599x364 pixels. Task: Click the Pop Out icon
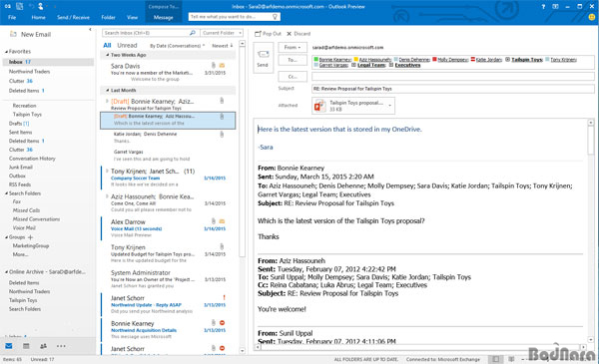tap(258, 34)
